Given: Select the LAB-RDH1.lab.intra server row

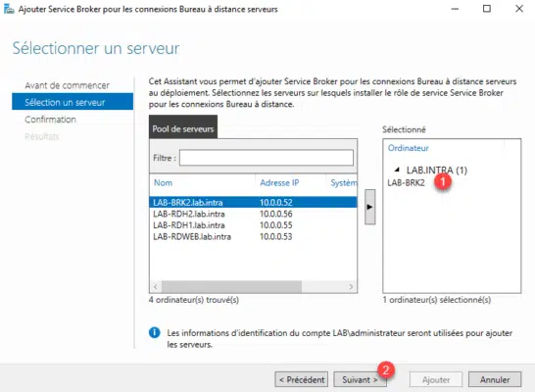Looking at the screenshot, I should (253, 225).
